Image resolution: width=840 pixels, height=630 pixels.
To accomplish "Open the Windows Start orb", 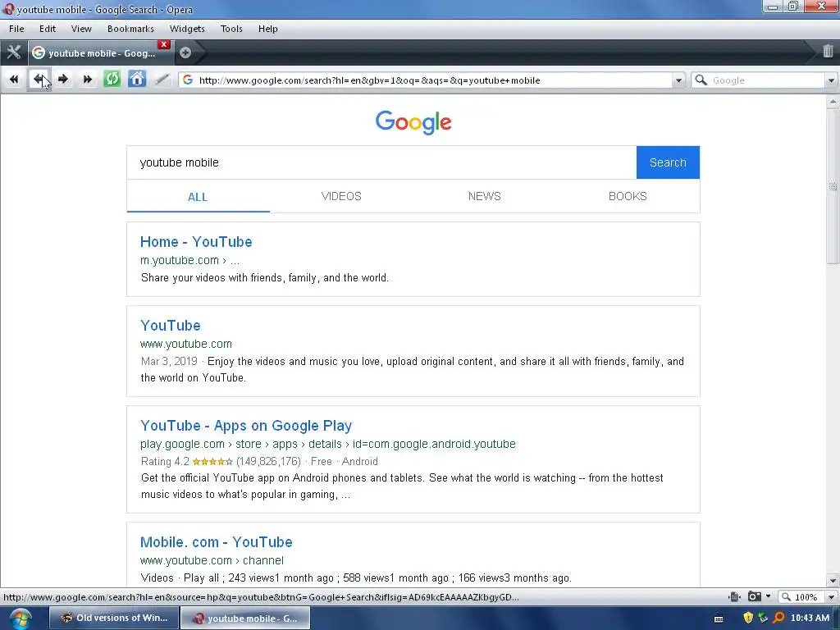I will point(21,619).
